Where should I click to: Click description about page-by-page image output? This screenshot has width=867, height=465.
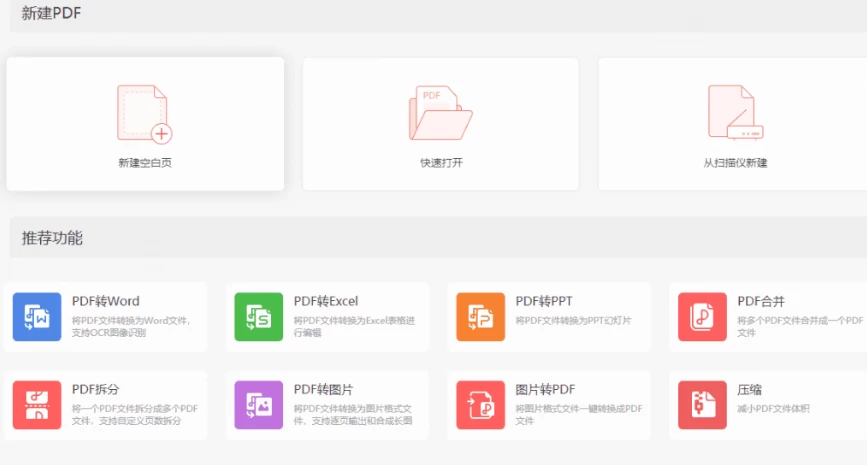[x=353, y=414]
